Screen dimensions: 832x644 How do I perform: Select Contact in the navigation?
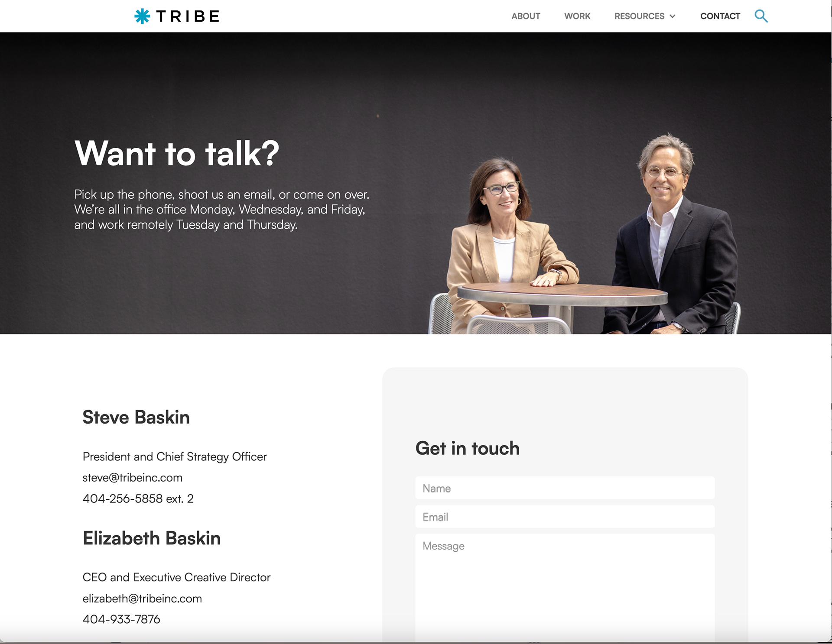(720, 16)
